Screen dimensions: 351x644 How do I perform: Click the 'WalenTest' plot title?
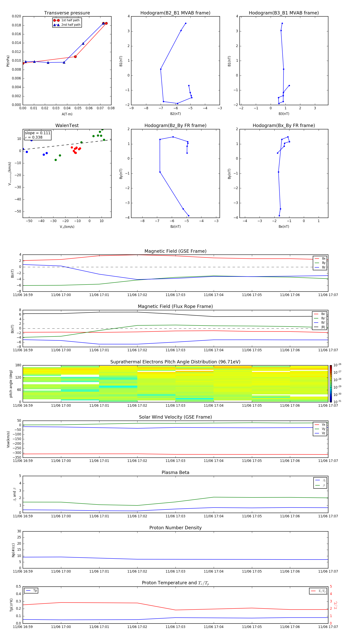(67, 125)
